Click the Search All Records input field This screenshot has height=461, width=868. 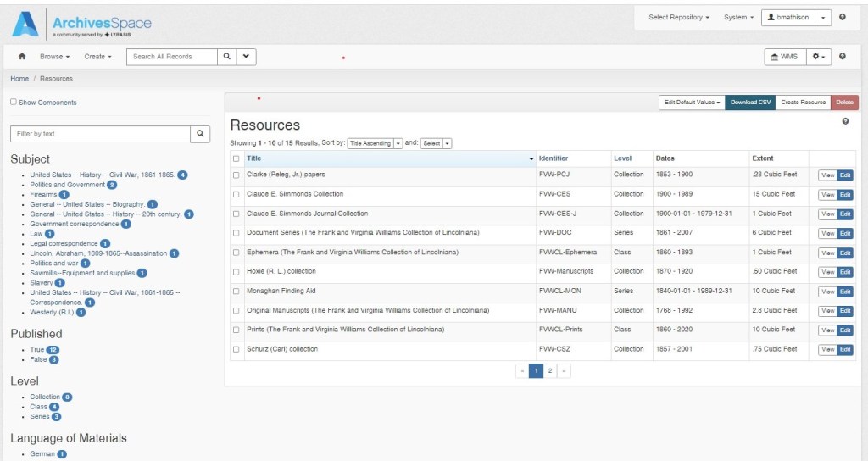click(x=172, y=57)
